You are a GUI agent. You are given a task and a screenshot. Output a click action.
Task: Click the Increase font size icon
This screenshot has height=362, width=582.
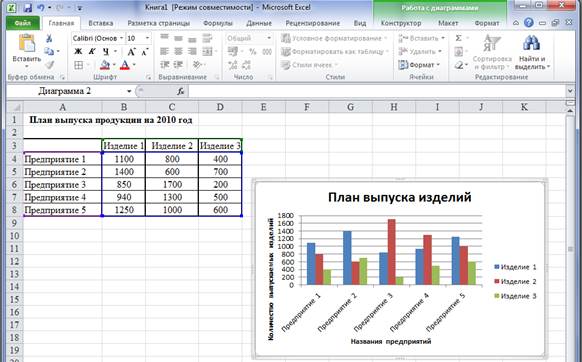(x=131, y=52)
